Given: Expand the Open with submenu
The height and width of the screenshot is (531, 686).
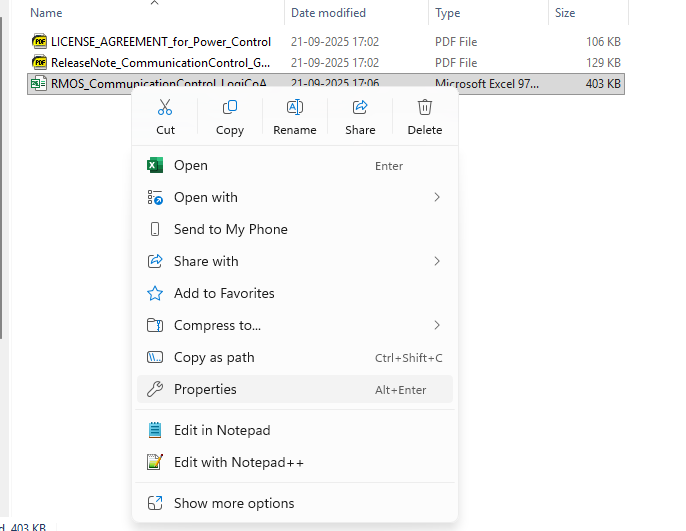Looking at the screenshot, I should pyautogui.click(x=437, y=197).
